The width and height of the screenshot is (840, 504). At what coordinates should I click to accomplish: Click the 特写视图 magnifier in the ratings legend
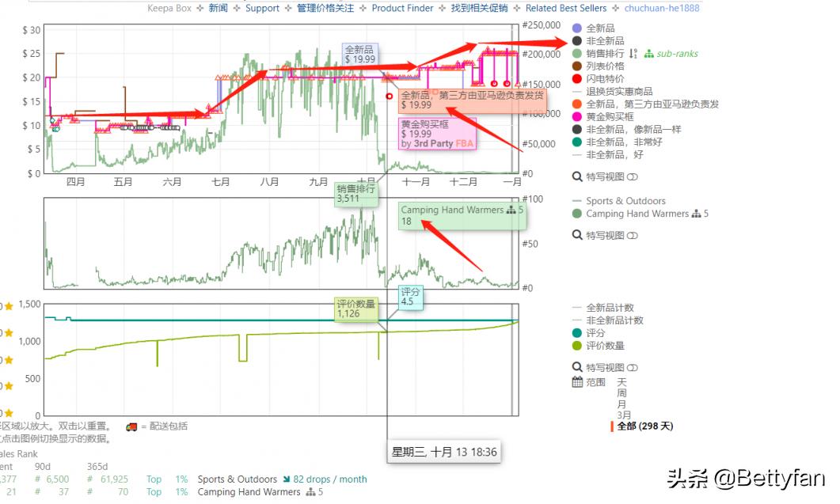[x=577, y=368]
